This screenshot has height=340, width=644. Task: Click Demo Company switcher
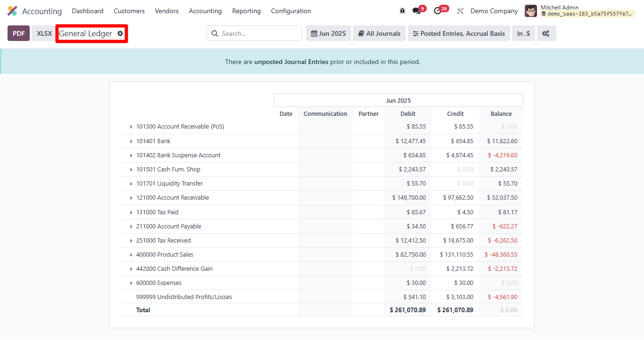click(x=494, y=11)
